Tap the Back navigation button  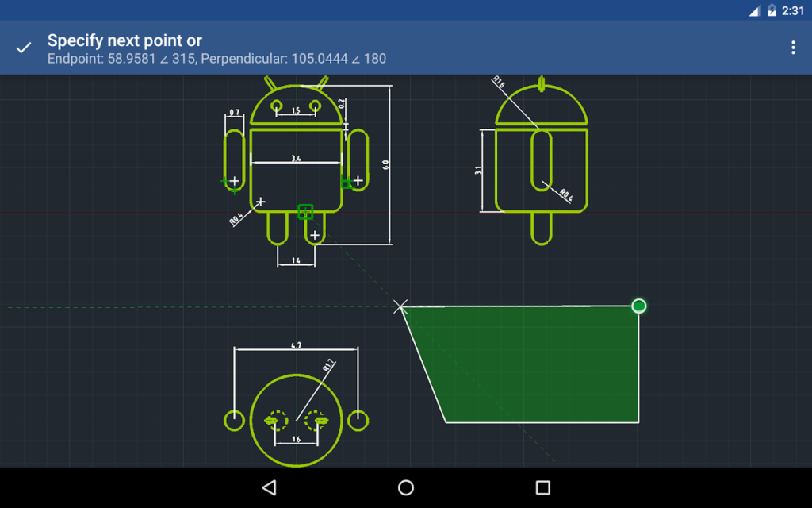click(x=269, y=487)
